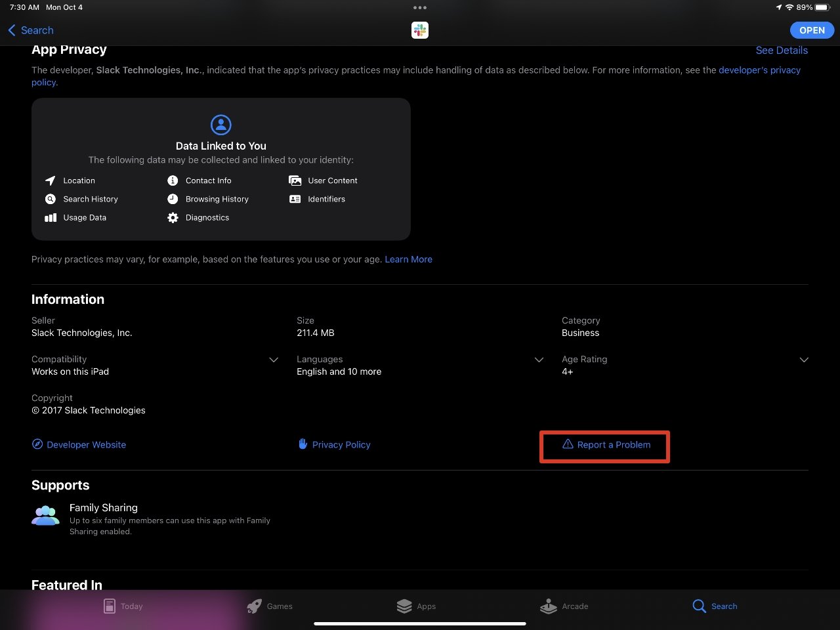Tap the Family Sharing title text
This screenshot has width=840, height=630.
click(x=104, y=508)
